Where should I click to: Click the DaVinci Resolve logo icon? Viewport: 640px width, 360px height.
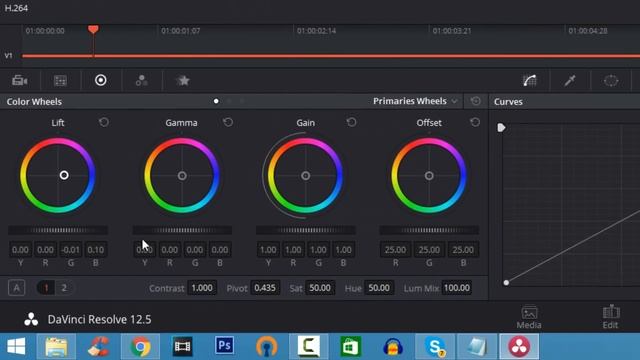[x=31, y=319]
